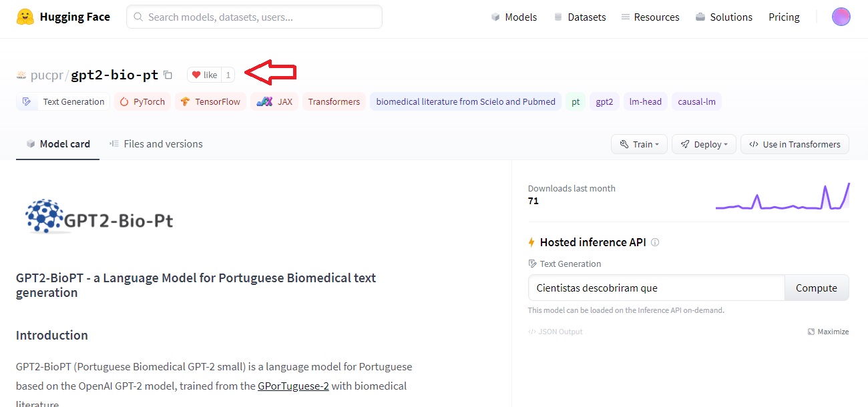Switch to Files and versions tab

156,144
